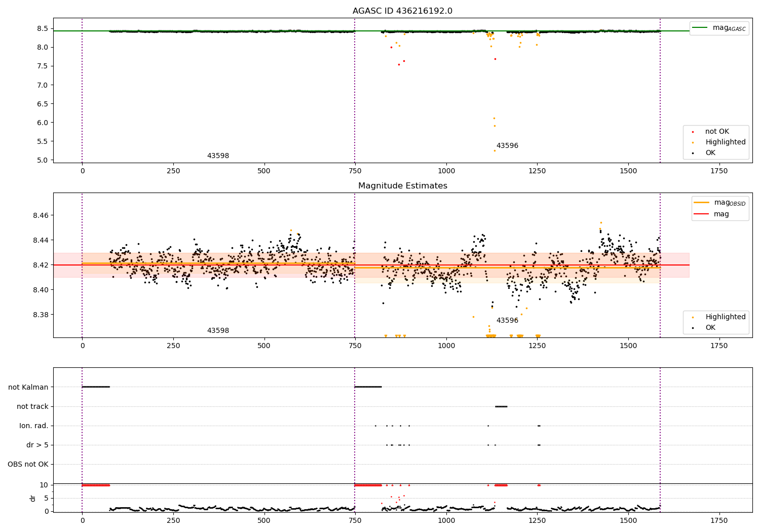Select the y-axis tick "5.0"
Image resolution: width=760 pixels, height=532 pixels.
coord(43,160)
